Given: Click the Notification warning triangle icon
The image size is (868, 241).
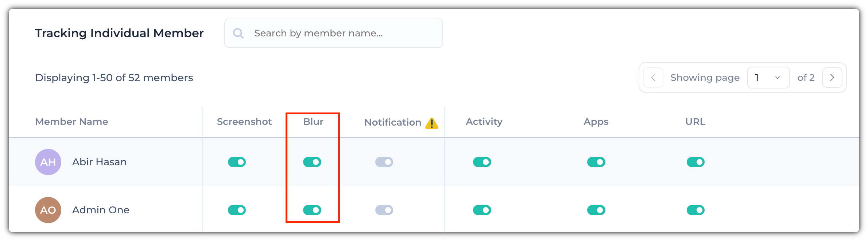Looking at the screenshot, I should [x=432, y=123].
